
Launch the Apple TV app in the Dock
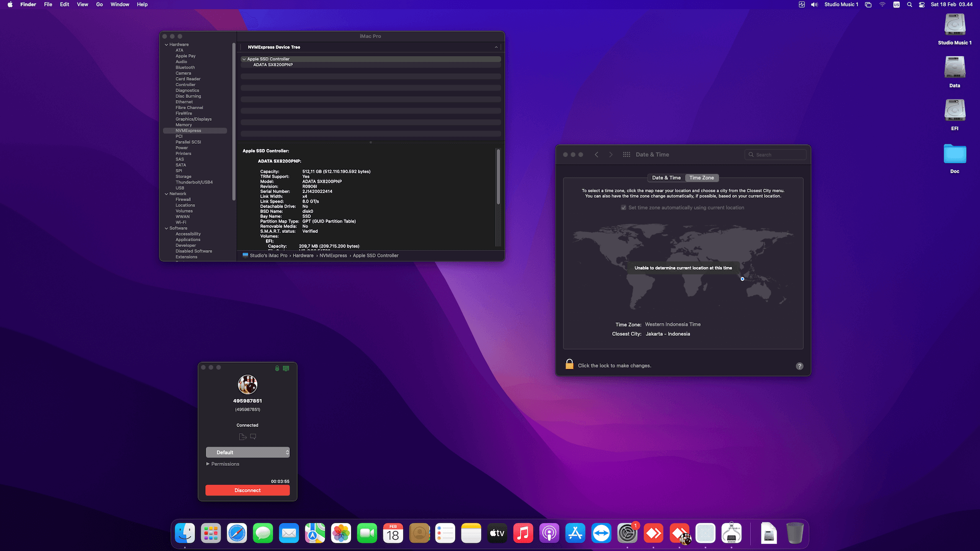coord(497,534)
